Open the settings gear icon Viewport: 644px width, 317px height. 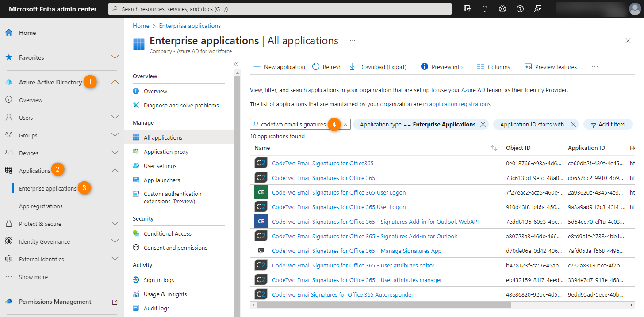click(x=502, y=9)
